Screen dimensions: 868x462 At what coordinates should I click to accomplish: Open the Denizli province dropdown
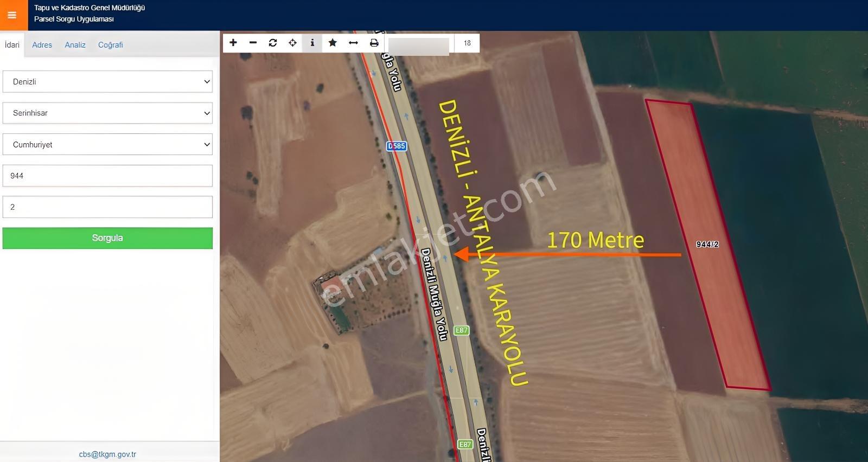point(107,82)
